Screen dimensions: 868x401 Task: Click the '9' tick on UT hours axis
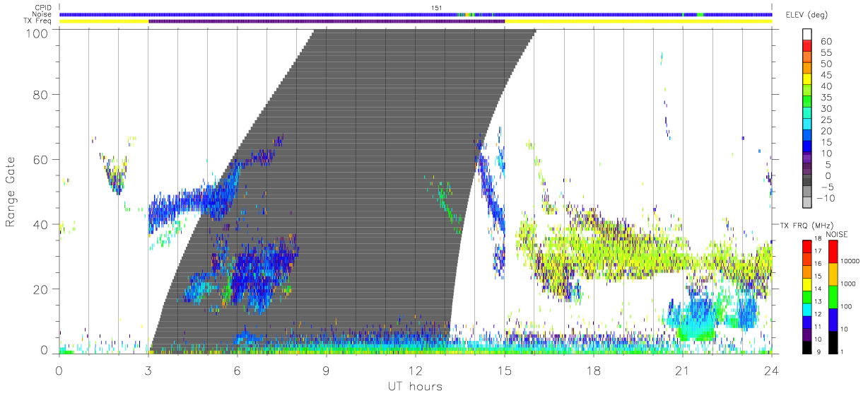click(x=327, y=371)
